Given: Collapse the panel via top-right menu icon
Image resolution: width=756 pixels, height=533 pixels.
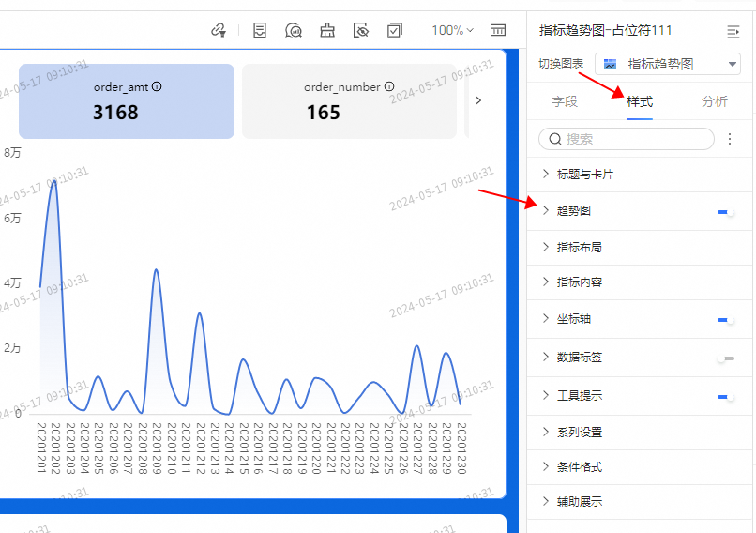Looking at the screenshot, I should coord(733,32).
